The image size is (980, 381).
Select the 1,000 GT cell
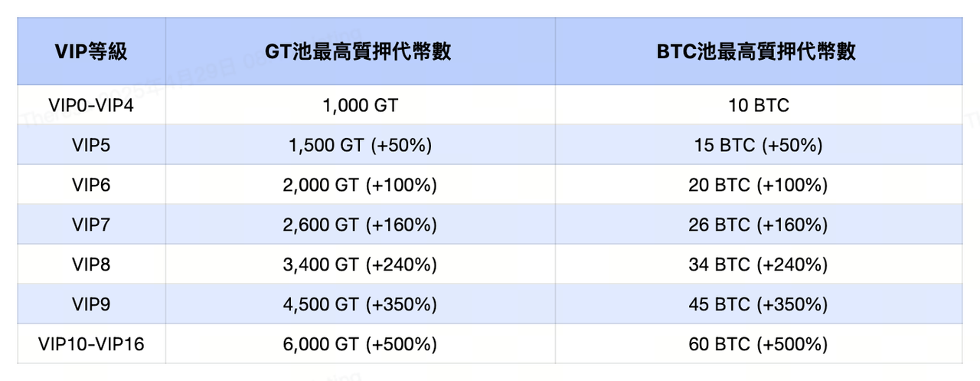tap(360, 105)
